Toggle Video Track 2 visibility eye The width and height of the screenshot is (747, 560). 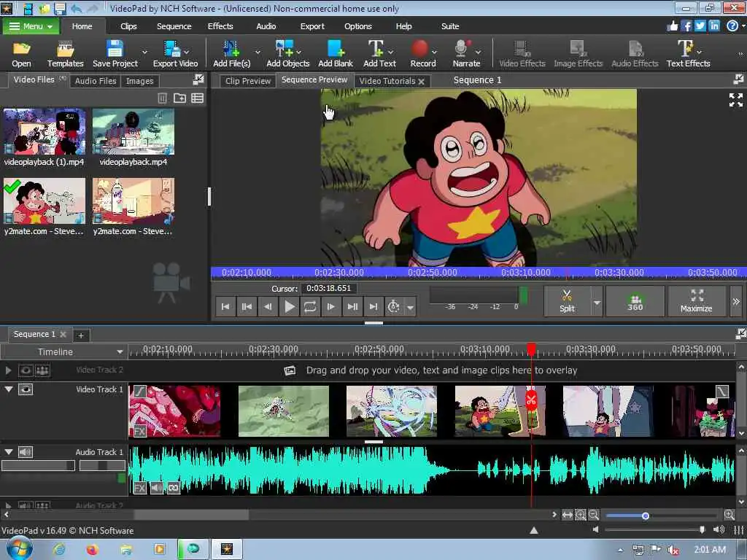click(26, 370)
